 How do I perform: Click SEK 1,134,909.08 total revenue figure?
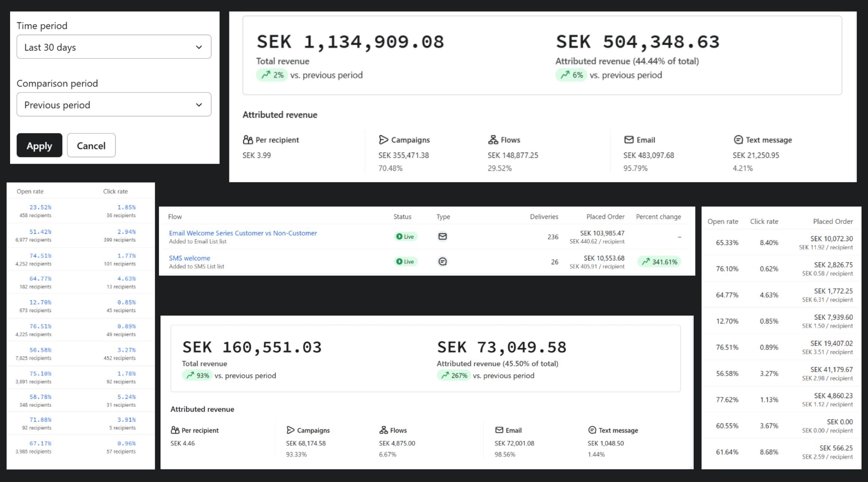350,42
